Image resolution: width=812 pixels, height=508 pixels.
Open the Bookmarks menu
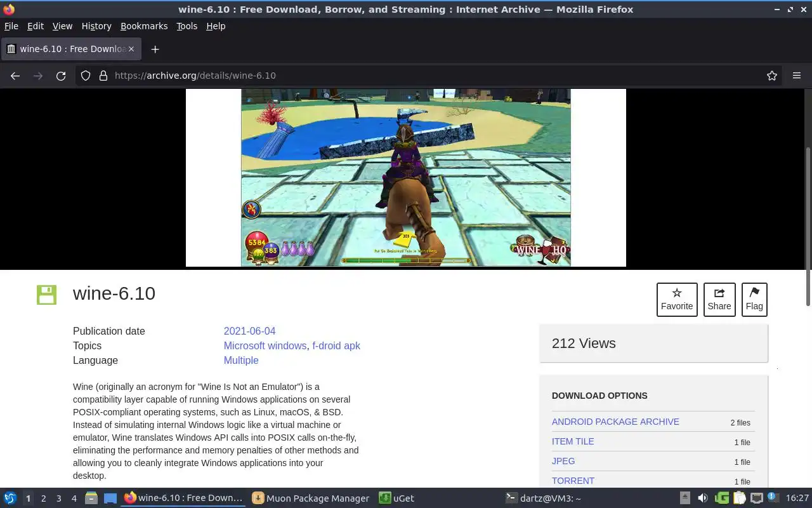coord(144,26)
